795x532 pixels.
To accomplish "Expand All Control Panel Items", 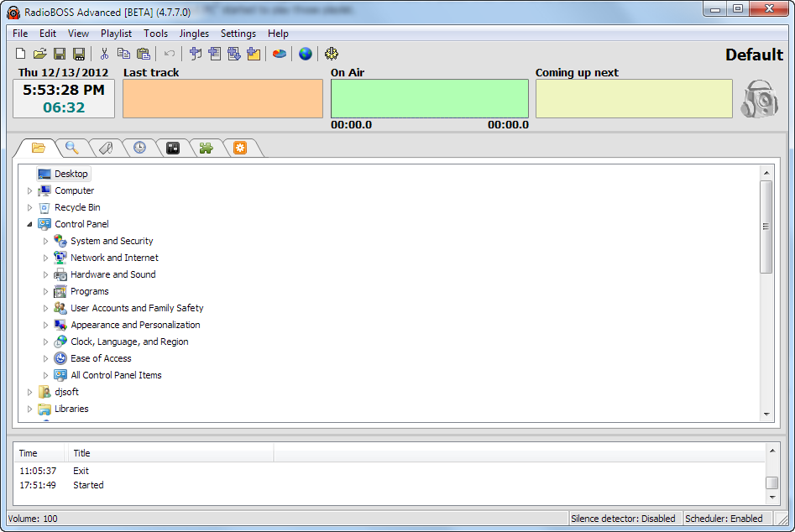I will coord(45,375).
